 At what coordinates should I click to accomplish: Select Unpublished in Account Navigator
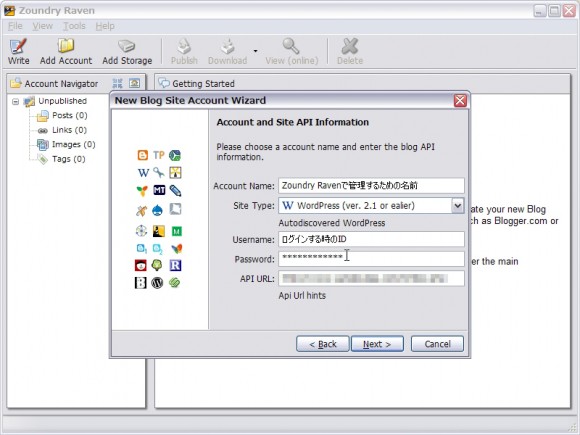point(63,101)
